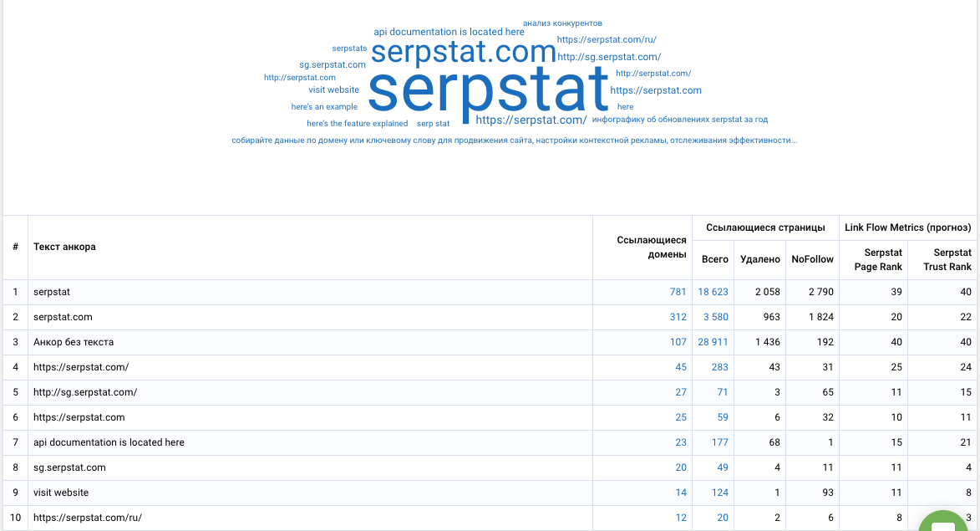Click 'here's the feature explained' cloud anchor
980x531 pixels.
click(x=358, y=123)
